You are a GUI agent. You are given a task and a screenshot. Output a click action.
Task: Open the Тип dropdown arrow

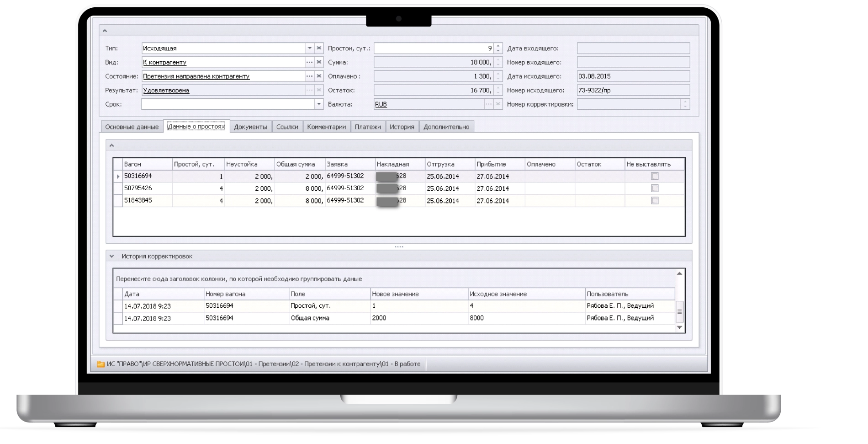click(x=309, y=48)
